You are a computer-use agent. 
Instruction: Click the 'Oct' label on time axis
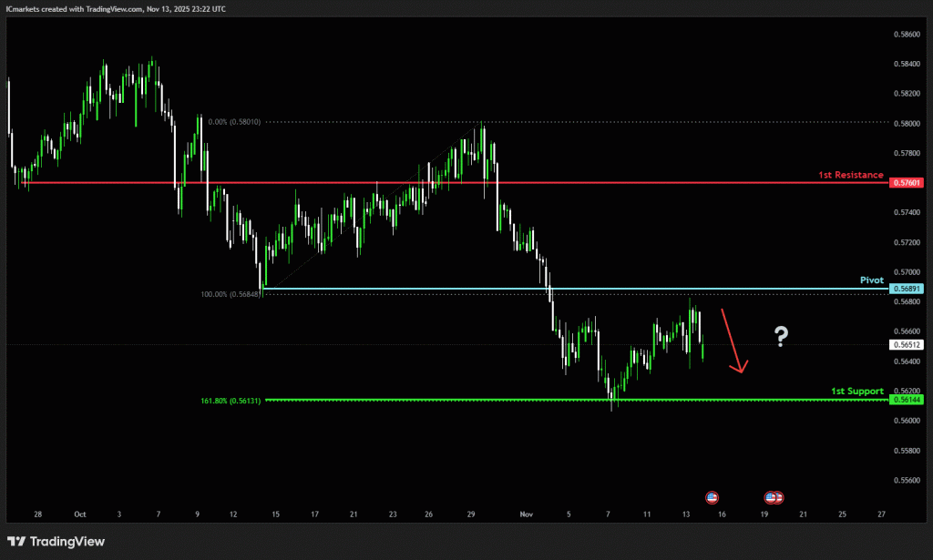[x=78, y=514]
